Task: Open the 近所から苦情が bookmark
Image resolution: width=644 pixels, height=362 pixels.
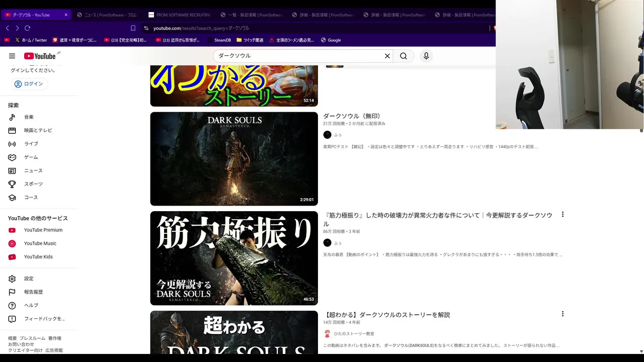Action: coord(178,40)
